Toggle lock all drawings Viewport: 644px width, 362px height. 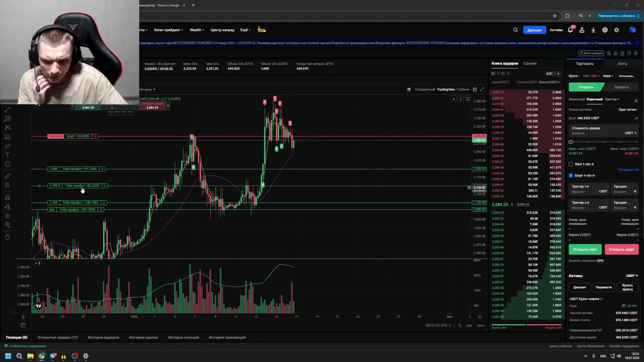(8, 216)
